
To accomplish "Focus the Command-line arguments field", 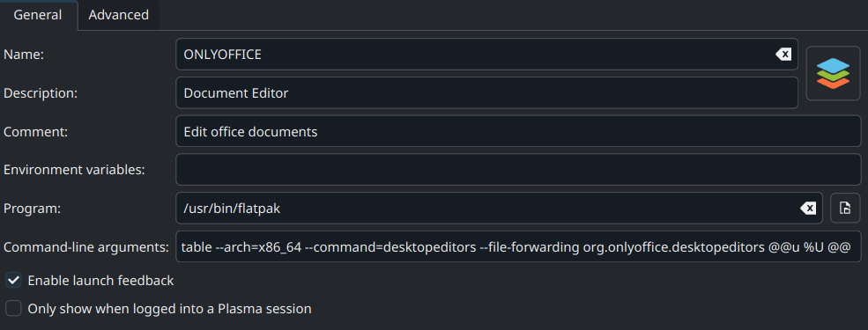I will (x=518, y=246).
